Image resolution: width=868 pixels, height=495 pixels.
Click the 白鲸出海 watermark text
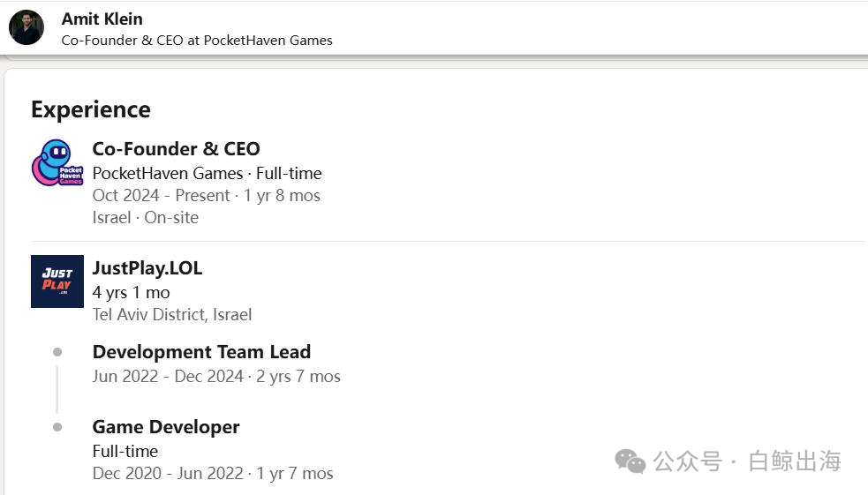tap(795, 461)
